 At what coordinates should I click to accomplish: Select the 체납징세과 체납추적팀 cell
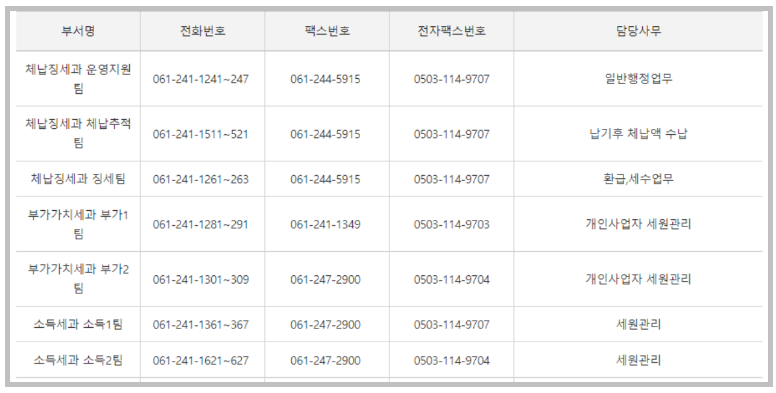click(78, 134)
